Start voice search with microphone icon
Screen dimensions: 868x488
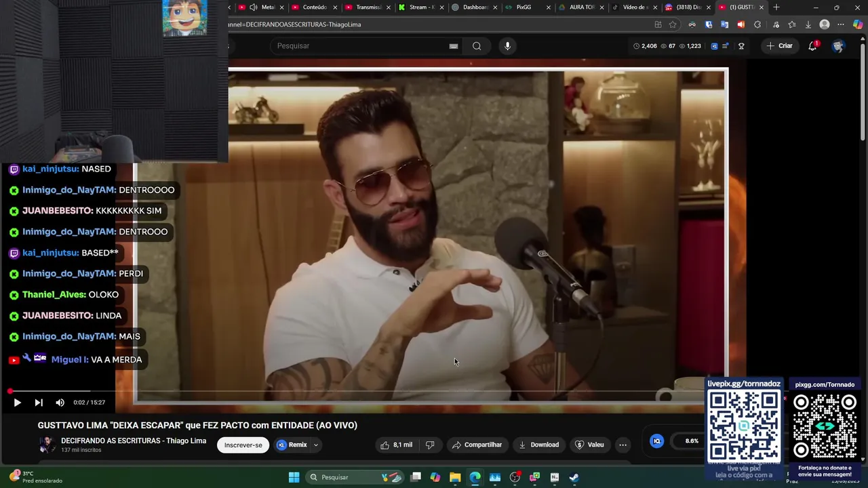pos(507,46)
